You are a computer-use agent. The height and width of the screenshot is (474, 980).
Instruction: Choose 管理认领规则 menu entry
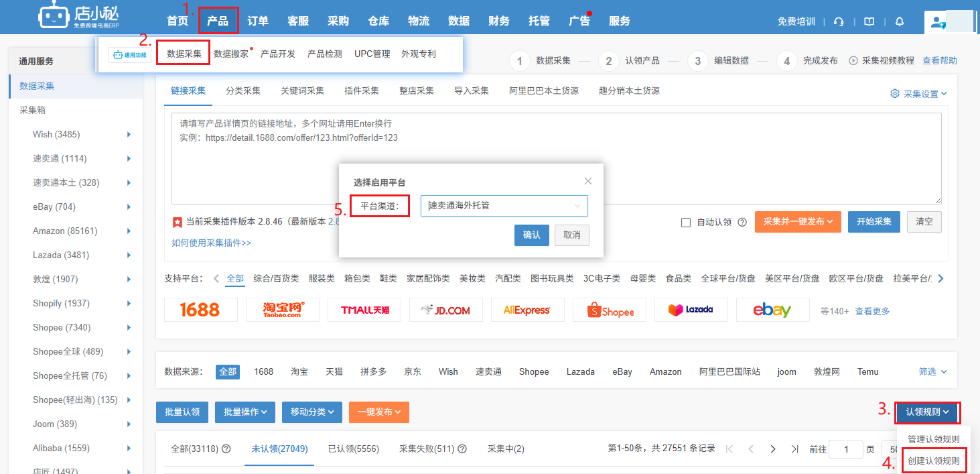pos(933,439)
